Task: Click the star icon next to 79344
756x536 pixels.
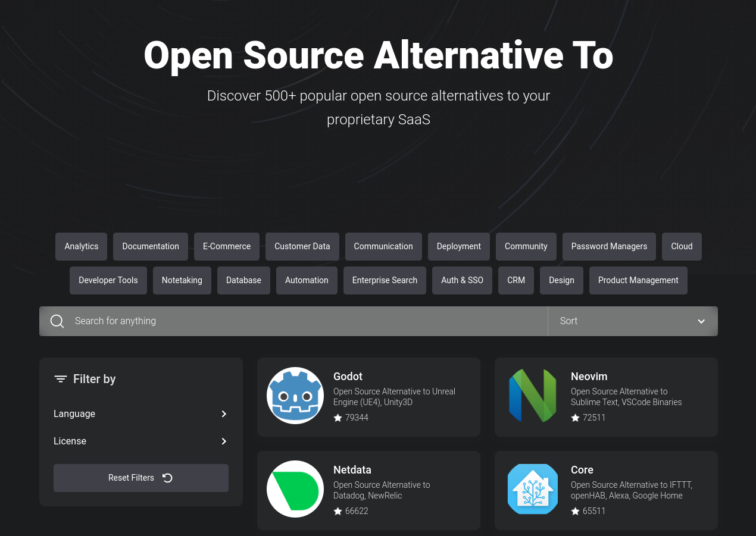Action: [x=338, y=418]
